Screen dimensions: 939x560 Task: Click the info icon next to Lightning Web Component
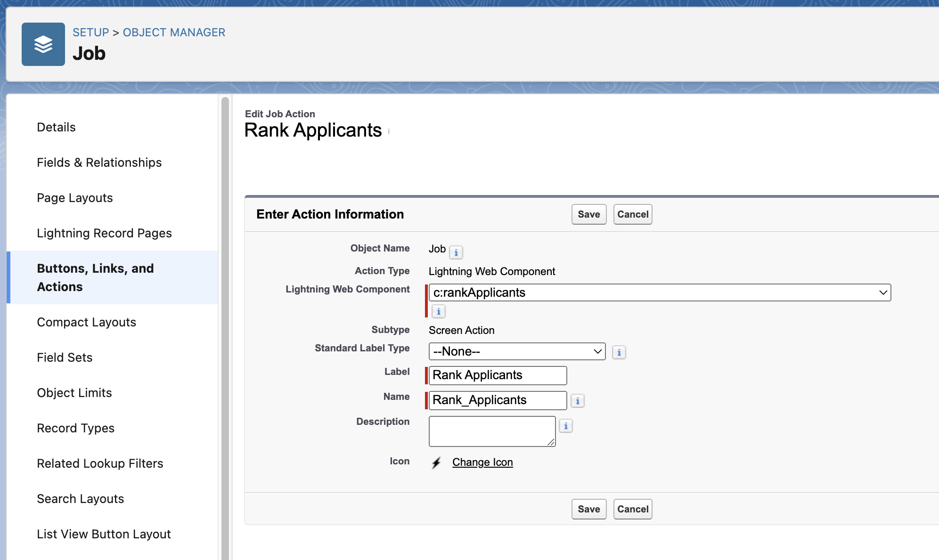pos(438,311)
